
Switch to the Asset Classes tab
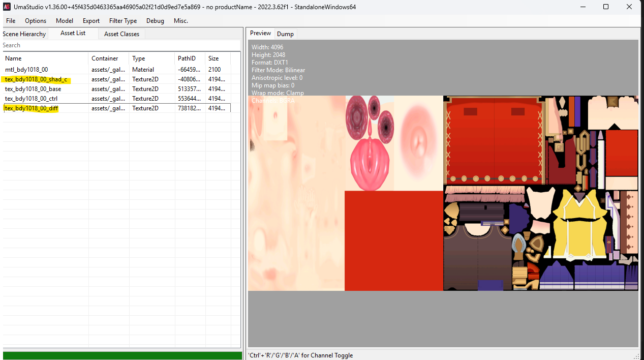[121, 34]
